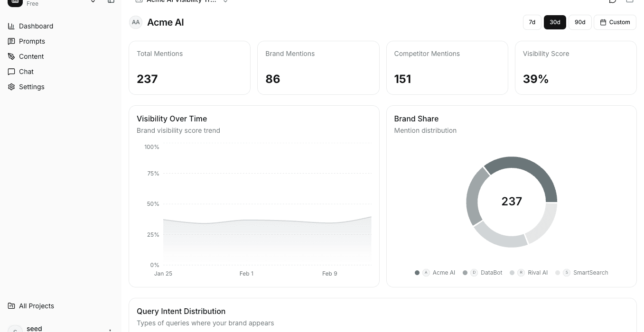The height and width of the screenshot is (332, 644).
Task: Keep 30d selected by clicking it
Action: click(x=555, y=22)
